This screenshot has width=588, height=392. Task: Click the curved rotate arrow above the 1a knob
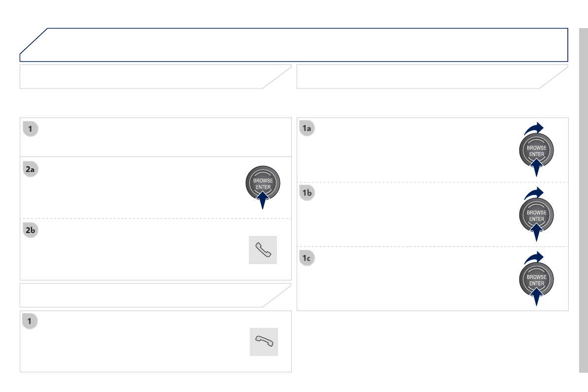click(x=535, y=128)
